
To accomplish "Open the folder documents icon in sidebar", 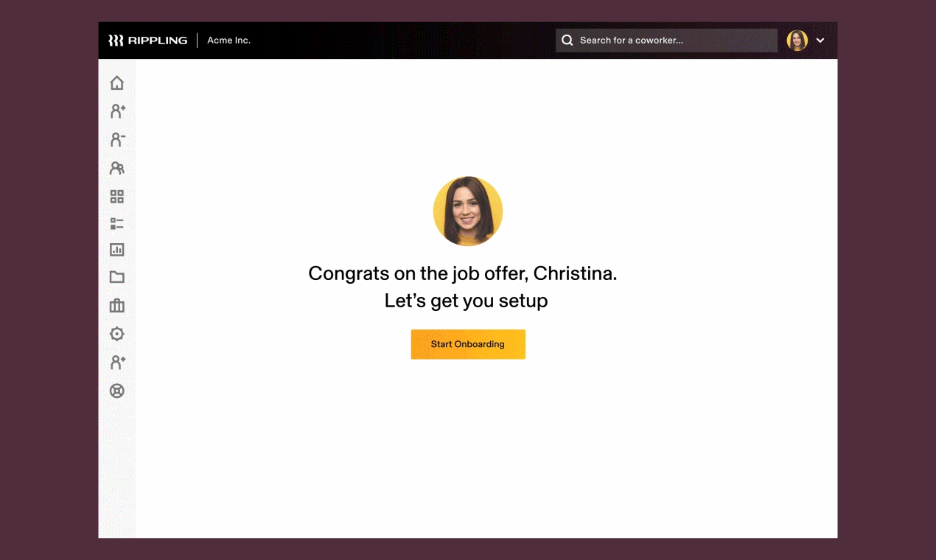I will point(116,277).
